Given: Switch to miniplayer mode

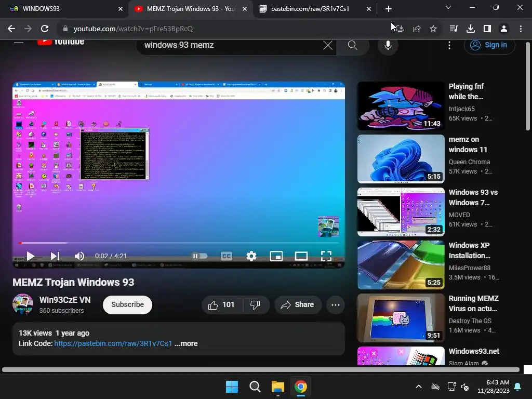Looking at the screenshot, I should click(276, 256).
